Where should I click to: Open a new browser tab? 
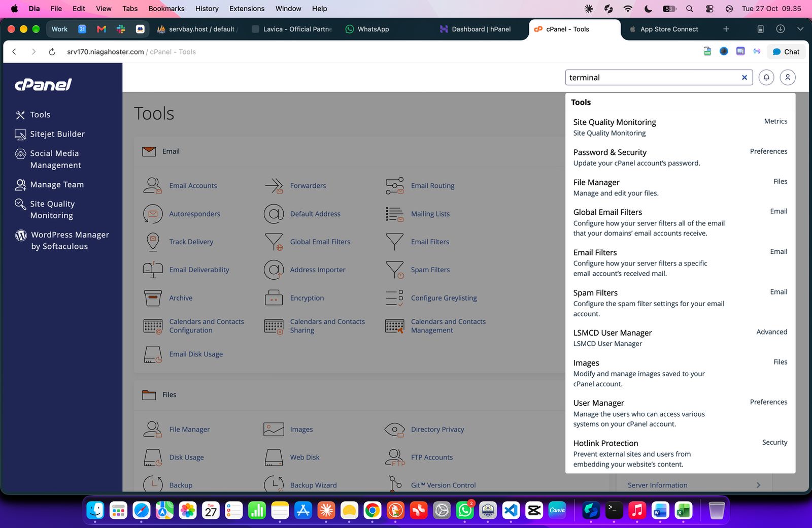726,29
